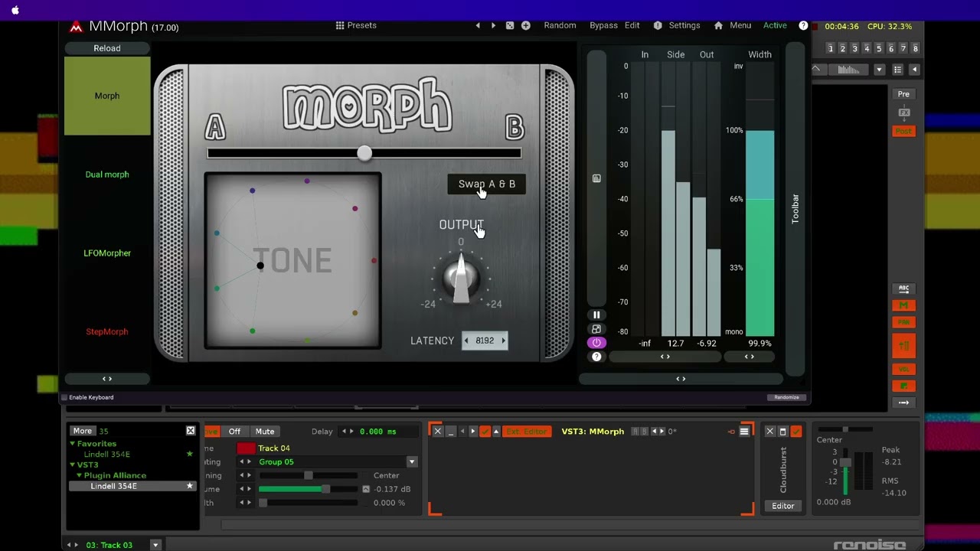Open the Presets grid browser
The image size is (980, 551).
356,25
